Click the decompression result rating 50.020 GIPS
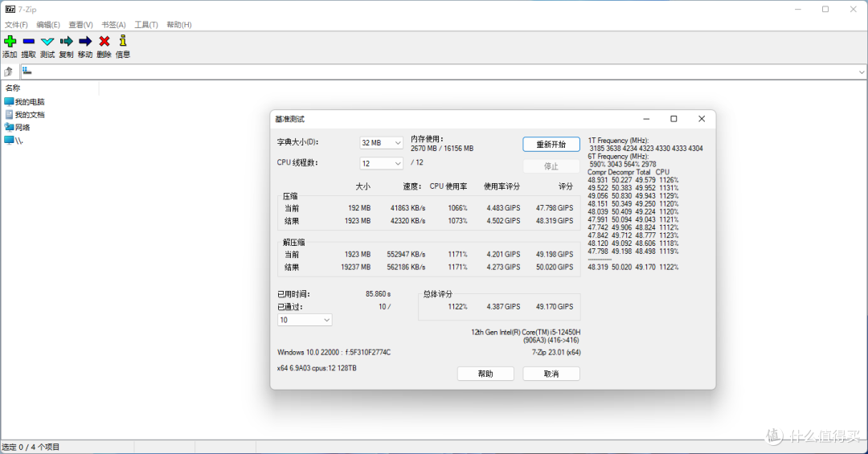The height and width of the screenshot is (454, 868). pyautogui.click(x=555, y=267)
